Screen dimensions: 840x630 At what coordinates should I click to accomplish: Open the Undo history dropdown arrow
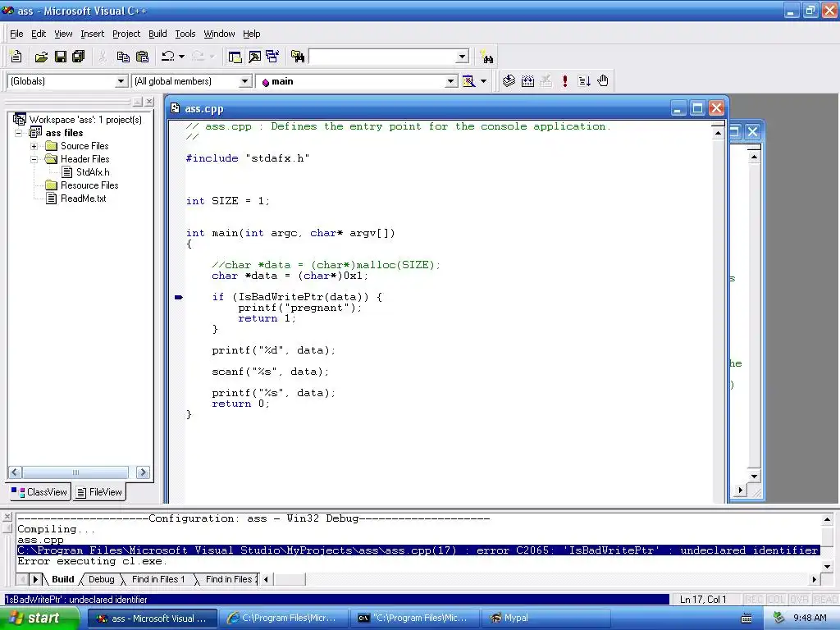(x=181, y=57)
